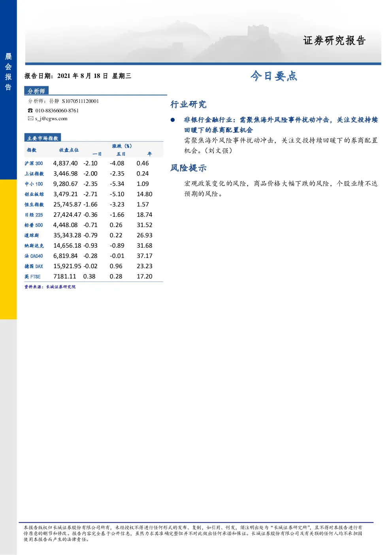Click the 纳斯达克 closing value 14,656.18
Viewport: 392px width, 555px height.
(x=67, y=246)
